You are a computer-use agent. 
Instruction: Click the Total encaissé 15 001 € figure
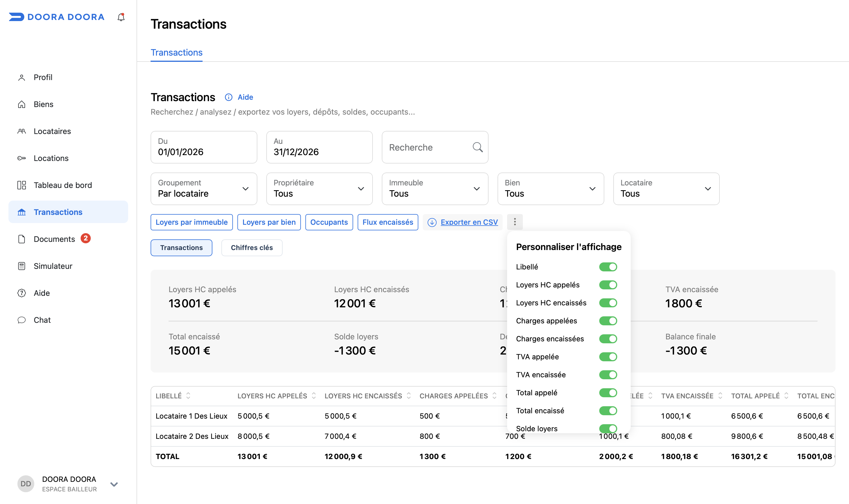tap(190, 351)
